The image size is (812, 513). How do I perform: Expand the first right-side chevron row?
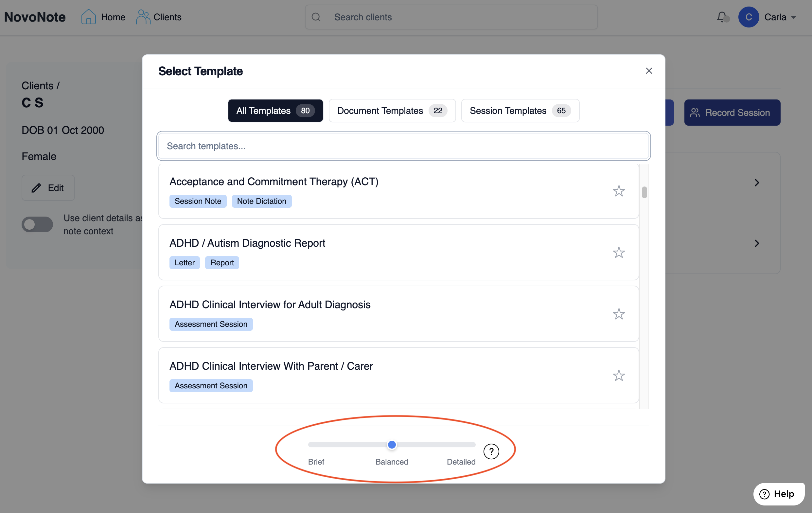[x=757, y=183]
